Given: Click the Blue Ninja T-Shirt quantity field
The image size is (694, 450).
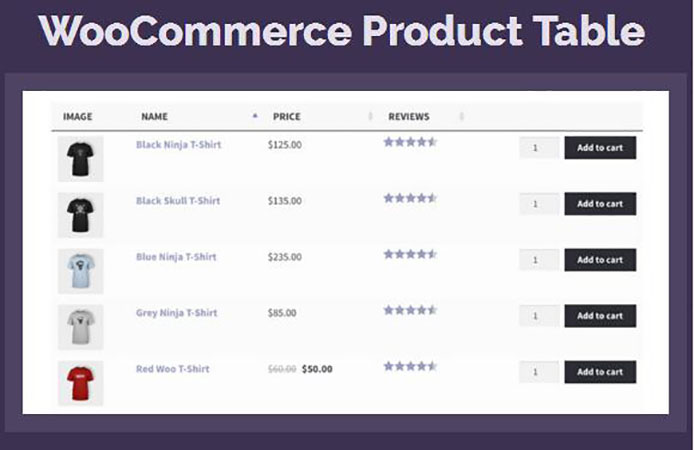Looking at the screenshot, I should point(539,260).
